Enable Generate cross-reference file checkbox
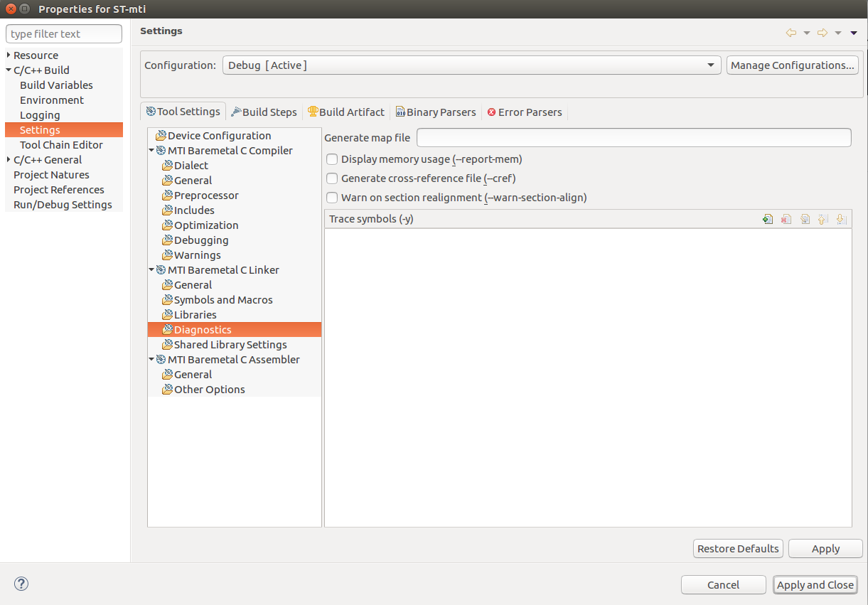This screenshot has height=605, width=868. coord(332,178)
